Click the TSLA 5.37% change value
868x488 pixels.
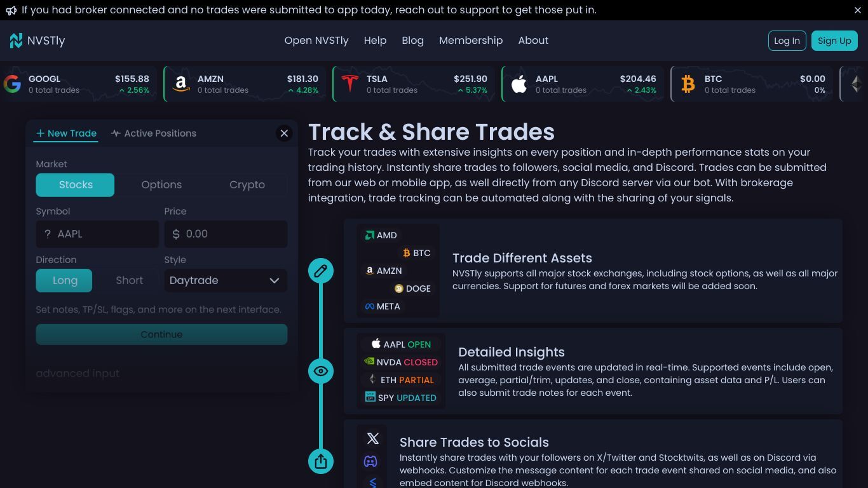click(x=472, y=90)
